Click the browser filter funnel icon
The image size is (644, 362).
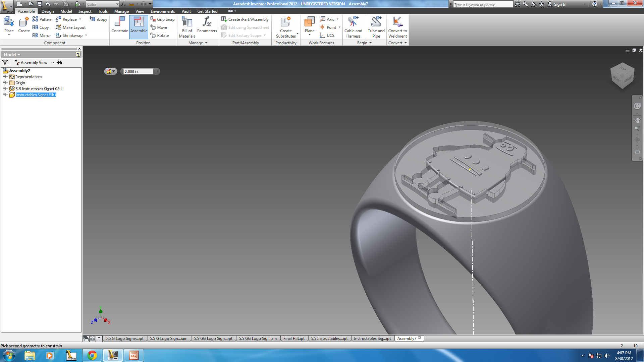pos(5,63)
